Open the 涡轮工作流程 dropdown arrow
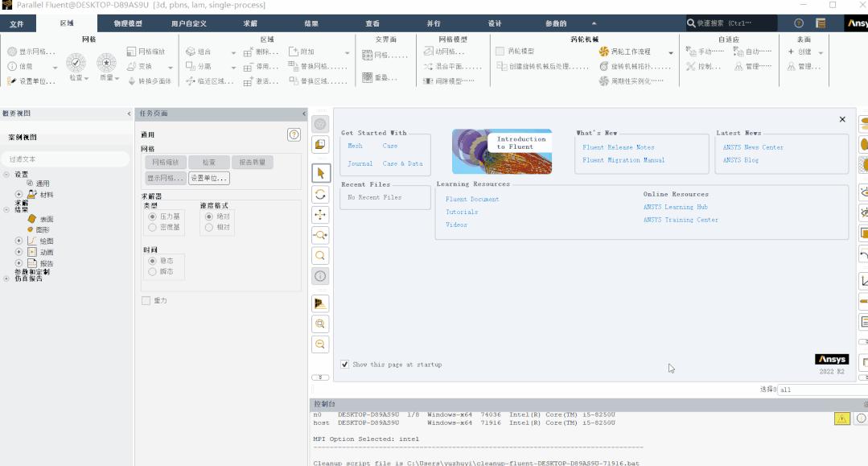The image size is (868, 466). click(671, 53)
